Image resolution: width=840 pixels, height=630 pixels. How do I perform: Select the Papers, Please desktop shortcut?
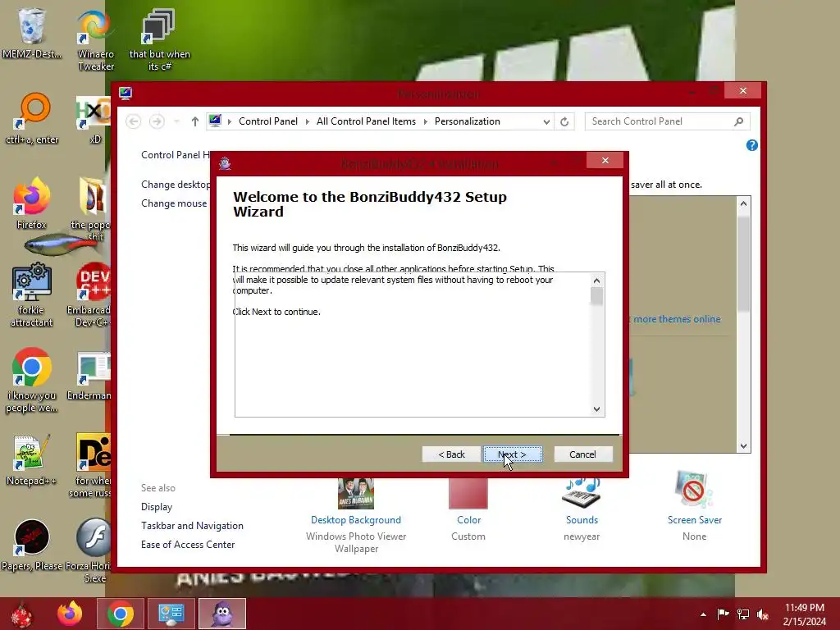tap(32, 544)
